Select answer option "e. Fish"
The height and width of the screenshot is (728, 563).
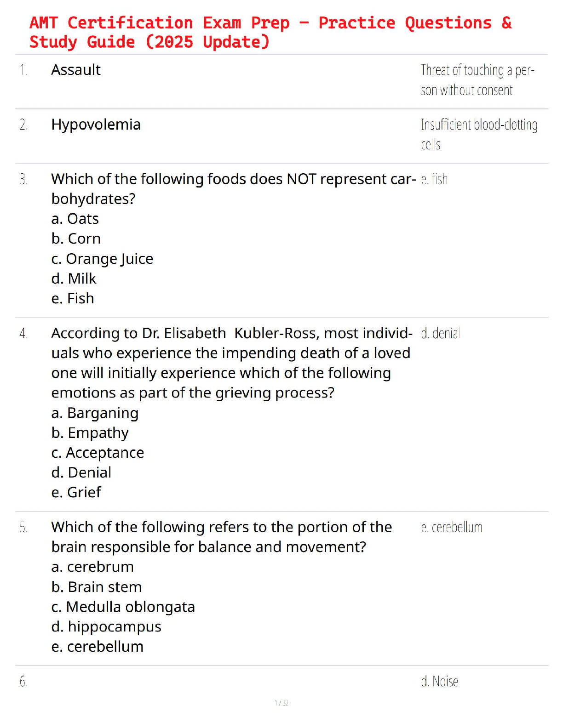[x=73, y=299]
